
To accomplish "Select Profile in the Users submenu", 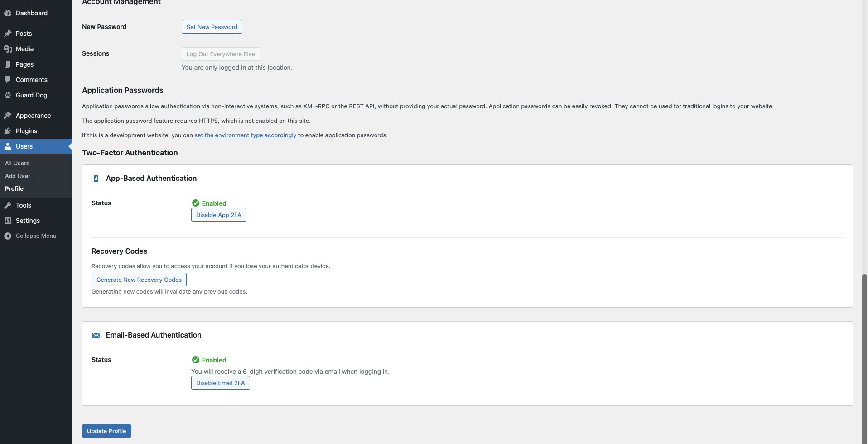I will (x=14, y=188).
